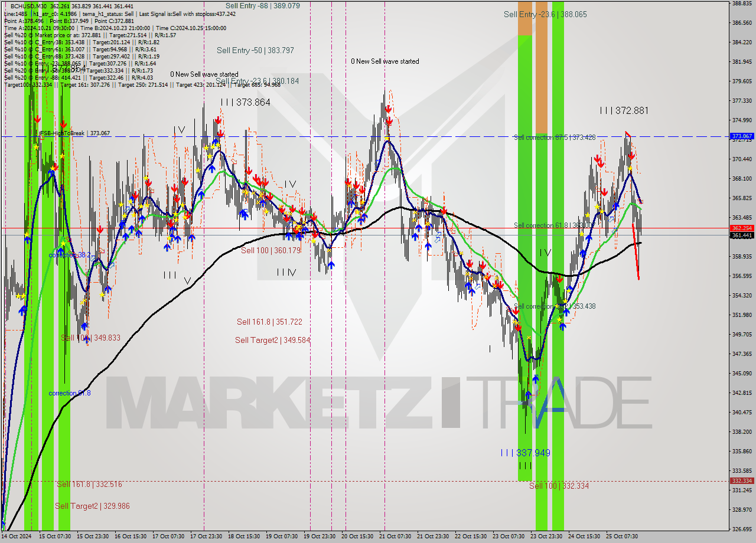756x543 pixels.
Task: Click the BCHUSD,M30 symbol title text
Action: coord(28,6)
